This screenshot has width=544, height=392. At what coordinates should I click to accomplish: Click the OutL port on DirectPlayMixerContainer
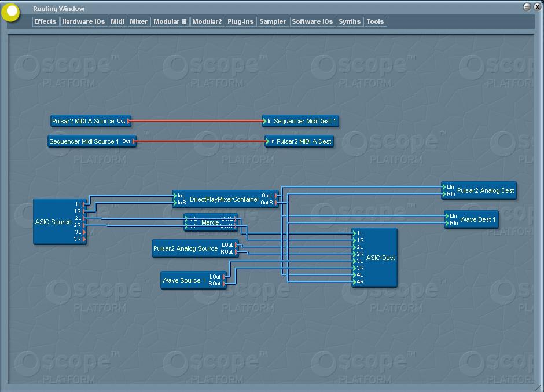(x=276, y=196)
